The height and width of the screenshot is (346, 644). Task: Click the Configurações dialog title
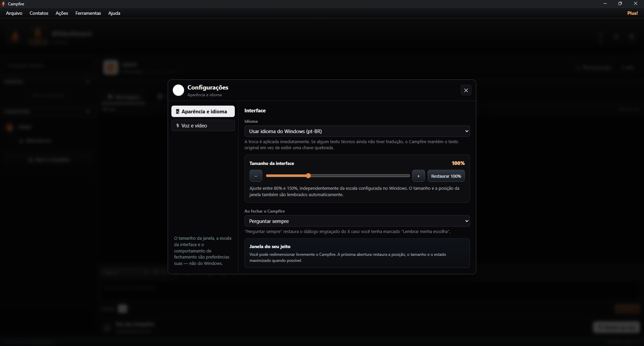click(x=208, y=87)
